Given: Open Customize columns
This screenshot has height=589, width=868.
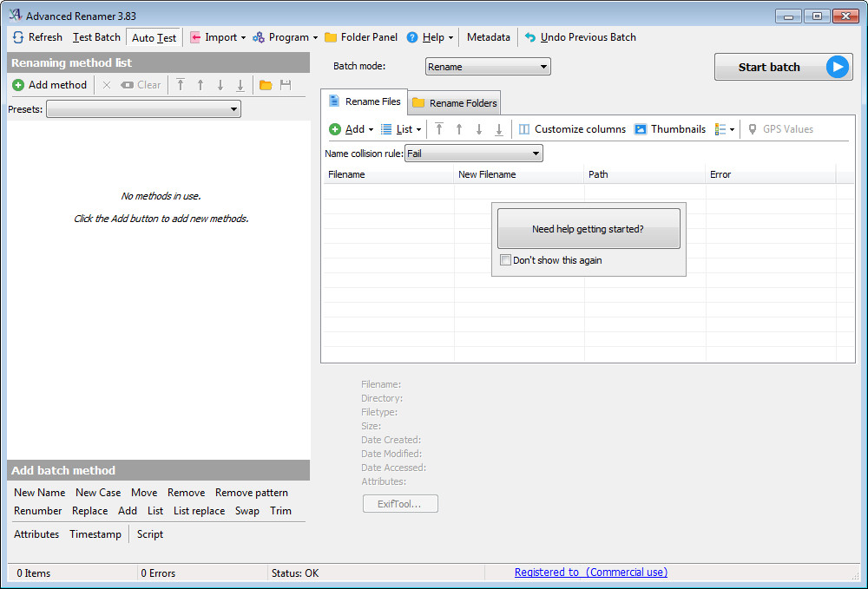Looking at the screenshot, I should 572,129.
